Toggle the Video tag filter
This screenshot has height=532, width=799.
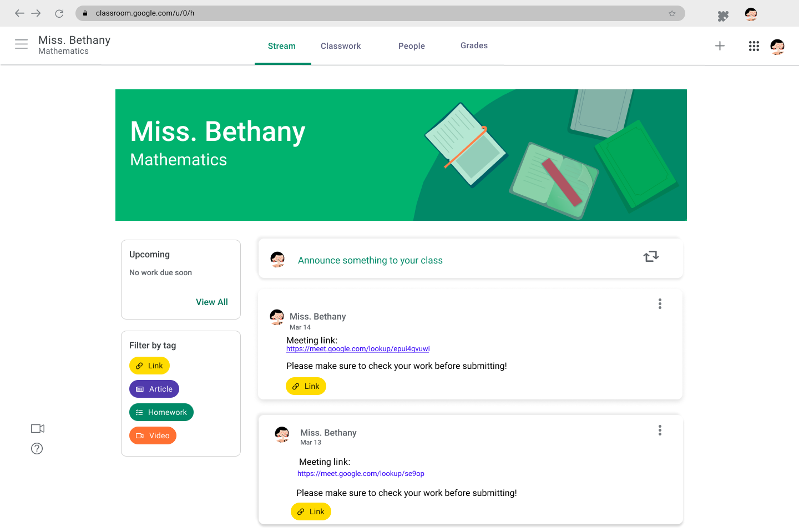[153, 435]
